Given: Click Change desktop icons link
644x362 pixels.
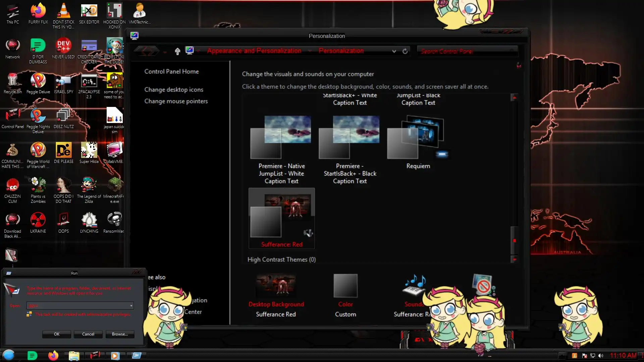Looking at the screenshot, I should (174, 89).
